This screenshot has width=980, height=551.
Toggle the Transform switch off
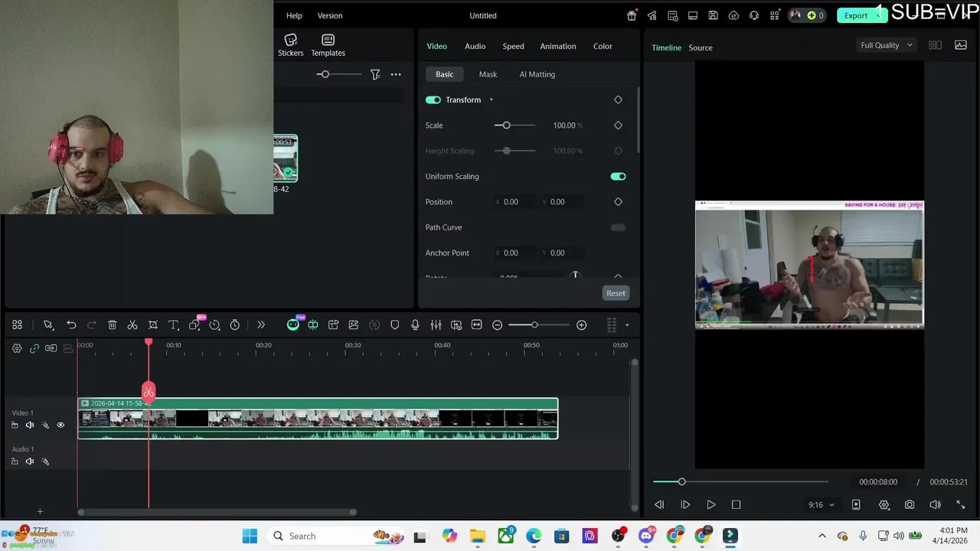pyautogui.click(x=433, y=99)
